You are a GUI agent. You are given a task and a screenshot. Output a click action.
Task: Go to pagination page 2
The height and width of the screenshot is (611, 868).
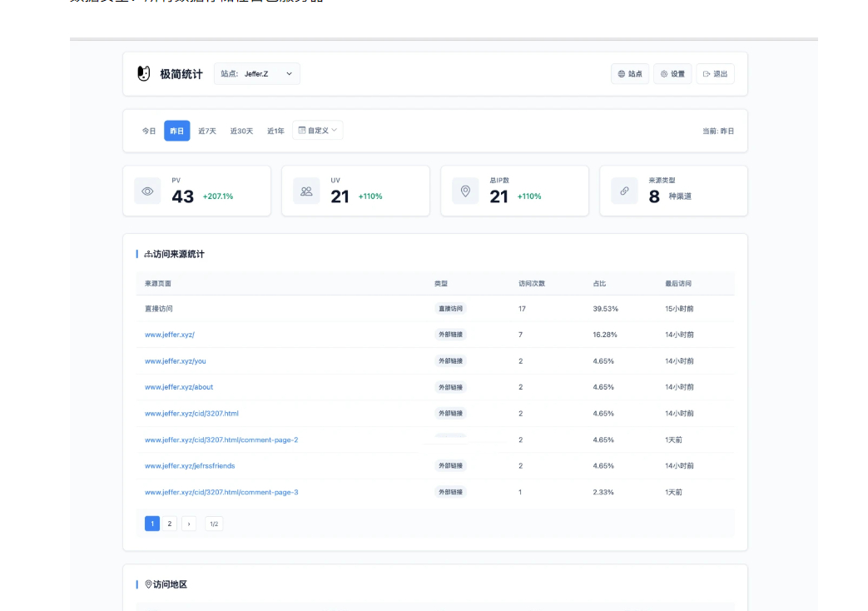point(170,524)
